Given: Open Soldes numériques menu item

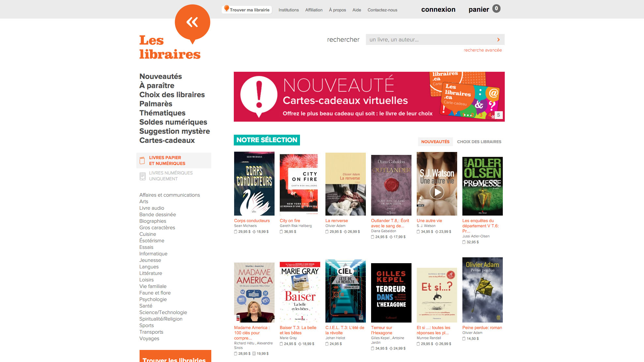Looking at the screenshot, I should click(x=173, y=122).
